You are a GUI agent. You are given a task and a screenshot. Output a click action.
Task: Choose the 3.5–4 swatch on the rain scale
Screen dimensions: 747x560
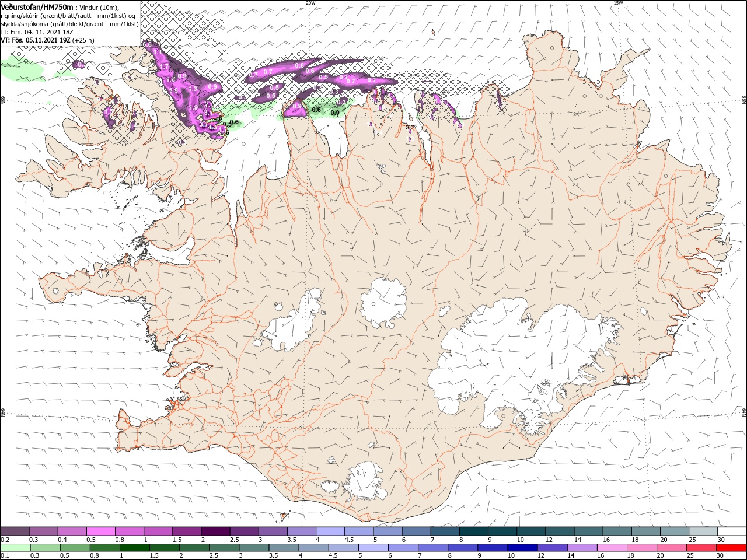284,548
